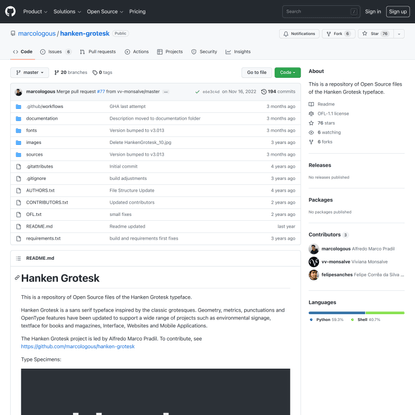Click the OFL.txt file icon
The height and width of the screenshot is (415, 415).
tap(19, 214)
